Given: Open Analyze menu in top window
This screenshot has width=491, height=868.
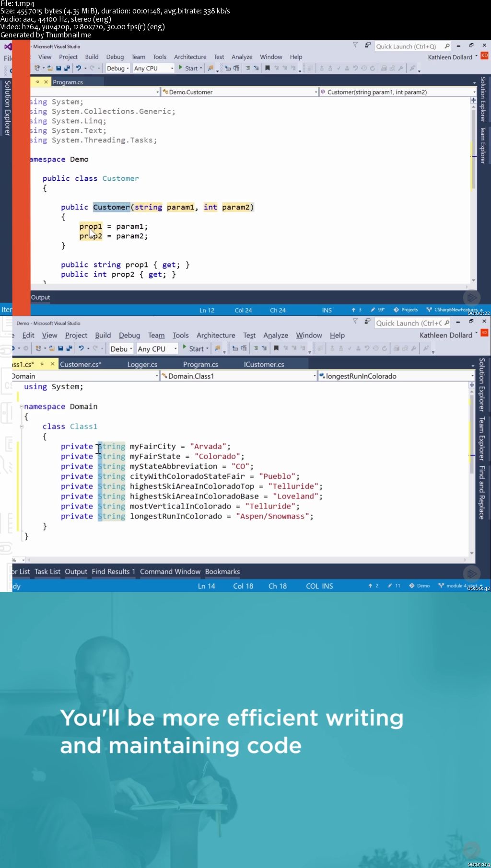Looking at the screenshot, I should click(x=242, y=57).
